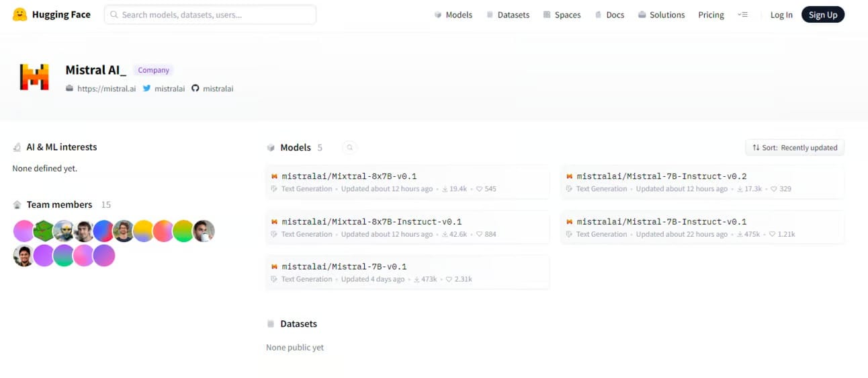Open Docs in top navigation
The image size is (868, 378).
pyautogui.click(x=609, y=15)
